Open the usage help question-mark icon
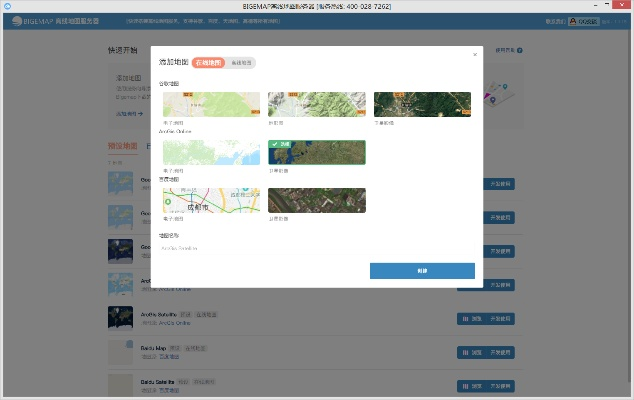The image size is (634, 400). 520,50
